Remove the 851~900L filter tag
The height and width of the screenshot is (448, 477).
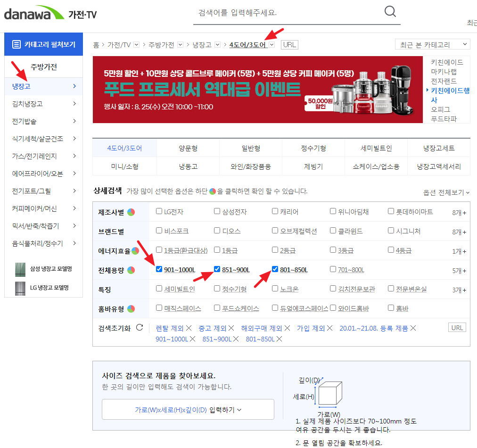pos(236,339)
